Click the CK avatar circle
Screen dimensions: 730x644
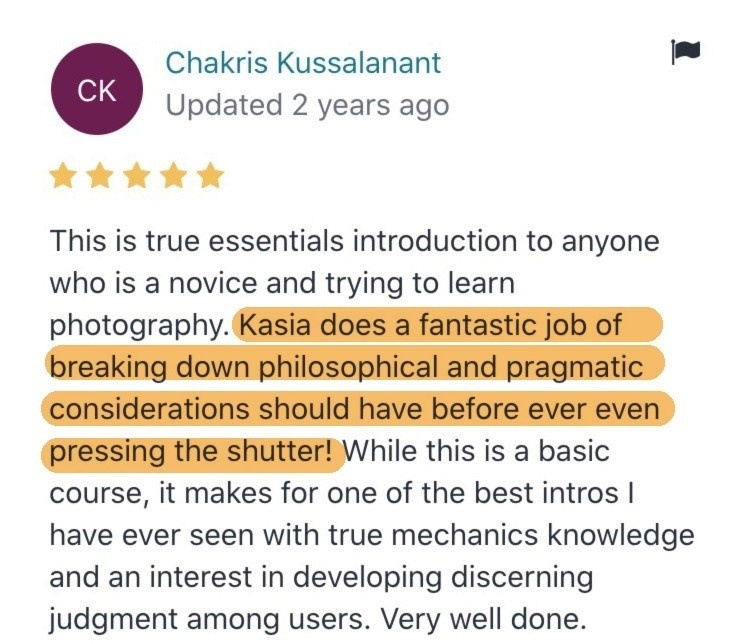(96, 89)
